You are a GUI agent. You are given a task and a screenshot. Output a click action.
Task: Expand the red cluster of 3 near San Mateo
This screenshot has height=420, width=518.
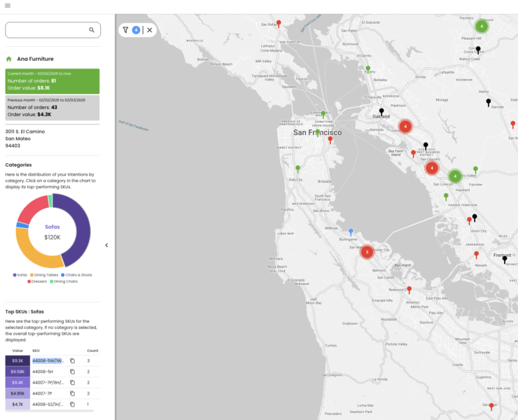point(367,252)
